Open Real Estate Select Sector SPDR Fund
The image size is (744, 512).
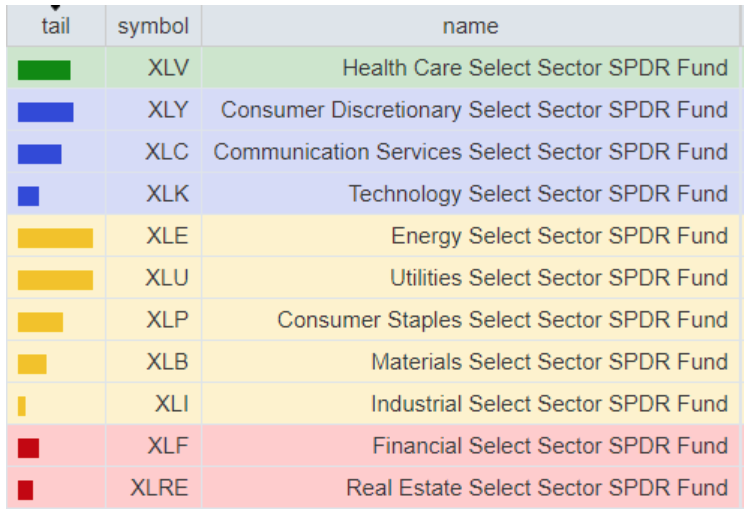(537, 488)
